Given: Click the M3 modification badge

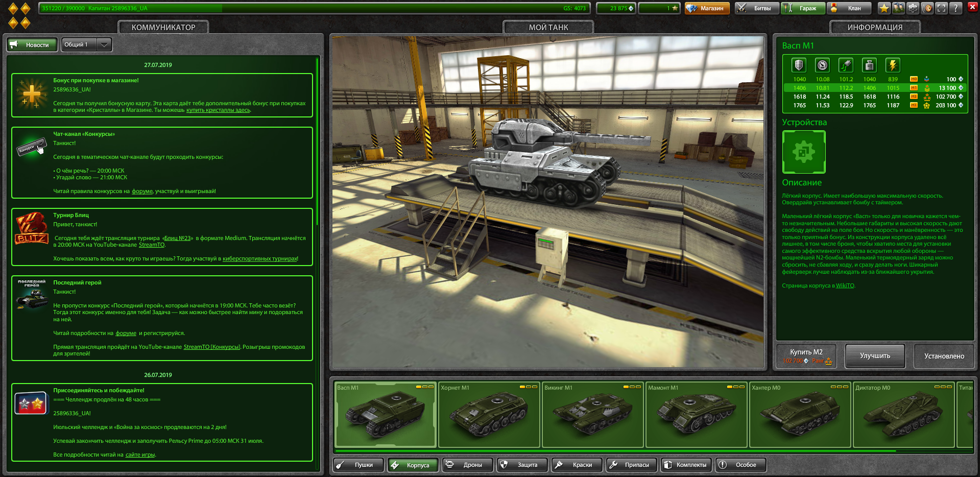Looking at the screenshot, I should click(x=914, y=105).
